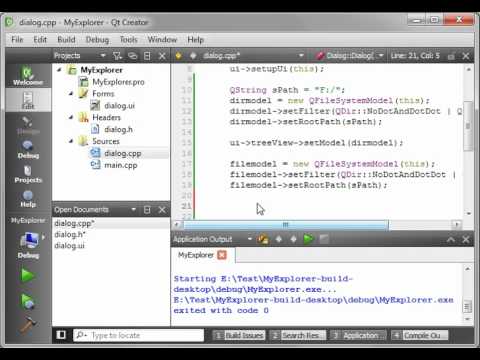Click the editor horizontal scrollbar thumb
The image size is (480, 360).
[x=286, y=225]
